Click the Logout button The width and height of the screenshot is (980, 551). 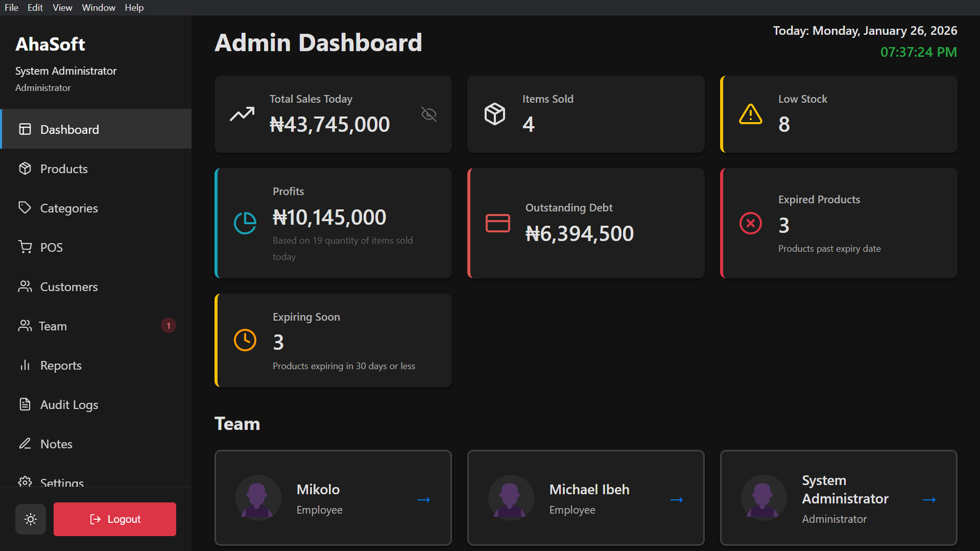click(x=115, y=519)
